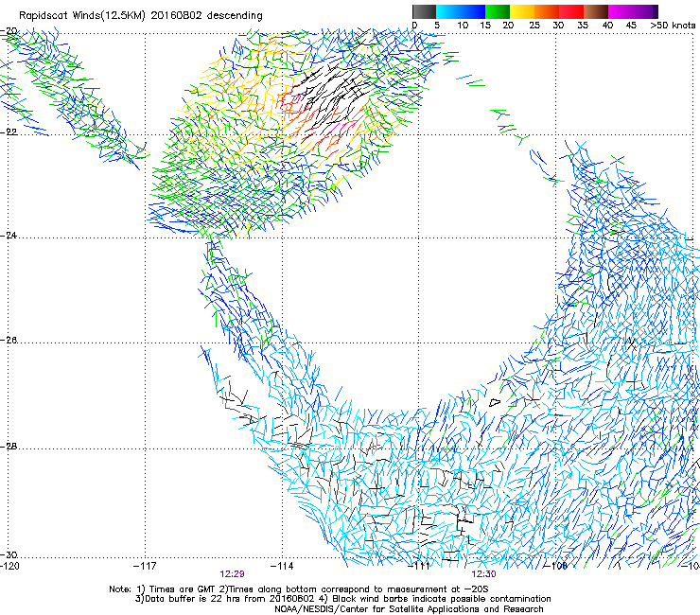
Task: Click the '-24' latitude axis label
Action: [9, 236]
